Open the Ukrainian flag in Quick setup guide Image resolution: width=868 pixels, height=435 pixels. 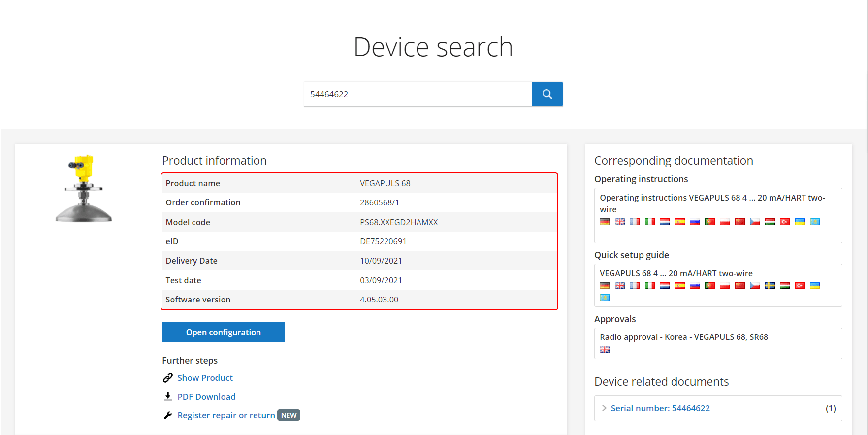[x=815, y=285]
